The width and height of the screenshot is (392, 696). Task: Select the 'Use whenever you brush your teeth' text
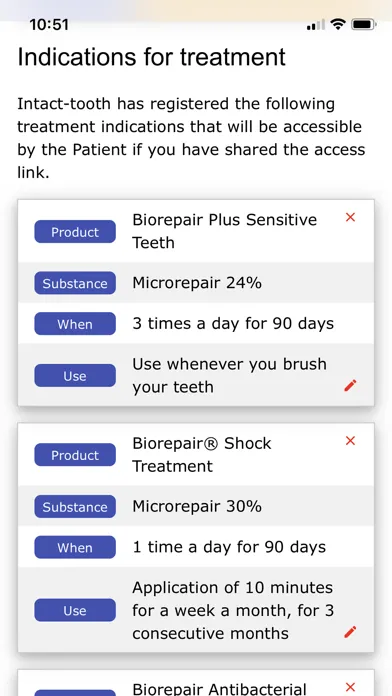point(230,376)
